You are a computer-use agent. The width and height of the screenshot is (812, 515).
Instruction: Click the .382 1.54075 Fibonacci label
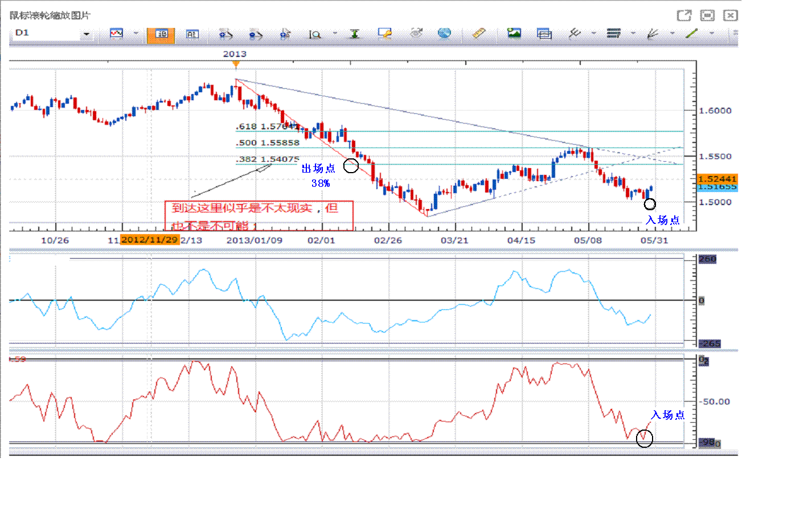point(267,160)
